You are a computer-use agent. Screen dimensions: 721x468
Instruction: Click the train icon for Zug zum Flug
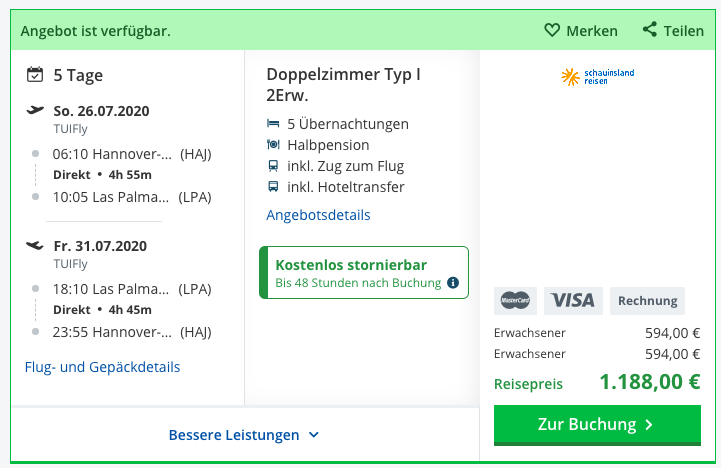[273, 166]
